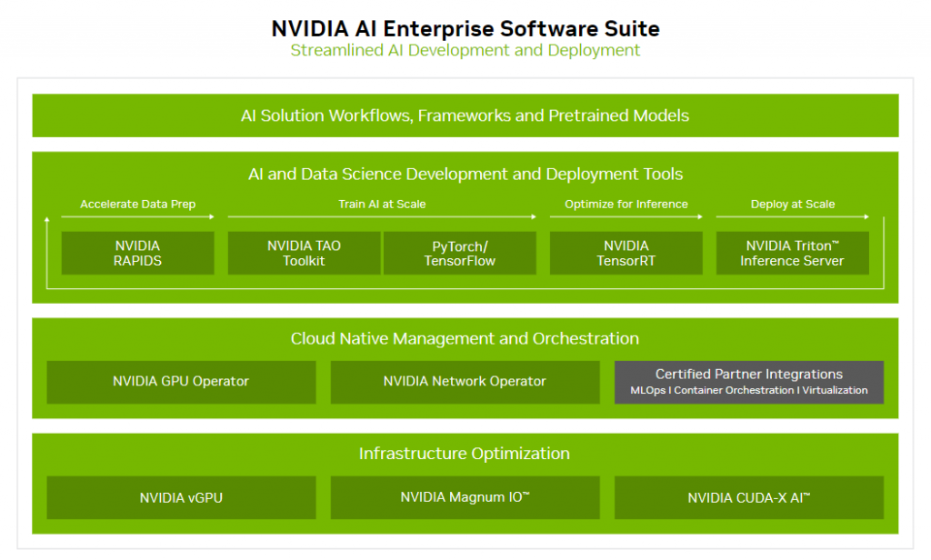This screenshot has width=931, height=560.
Task: Open NVIDIA Triton Inference Server
Action: [x=792, y=253]
